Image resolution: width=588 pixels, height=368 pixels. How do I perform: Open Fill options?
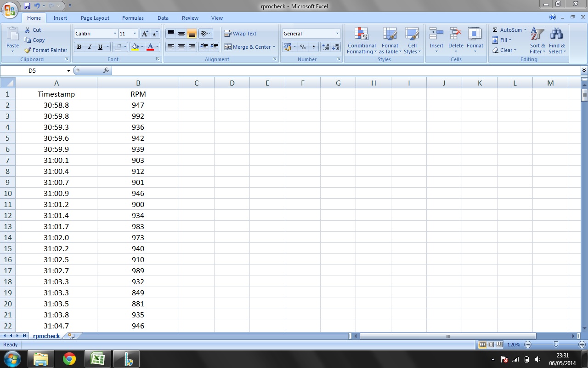(x=502, y=40)
